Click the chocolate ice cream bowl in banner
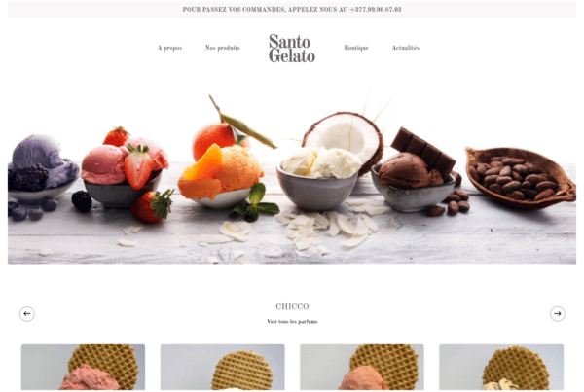Screen dimensions: 584x392 click(412, 183)
